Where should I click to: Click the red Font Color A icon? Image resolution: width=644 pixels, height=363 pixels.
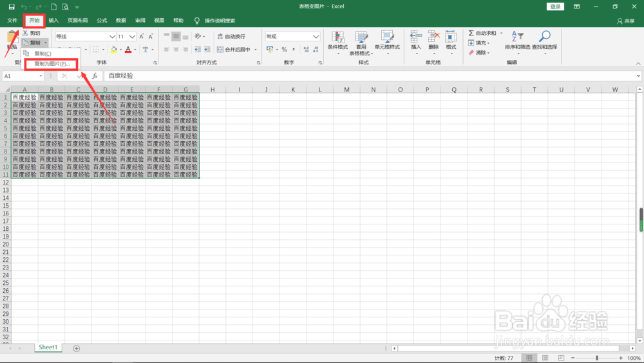128,50
